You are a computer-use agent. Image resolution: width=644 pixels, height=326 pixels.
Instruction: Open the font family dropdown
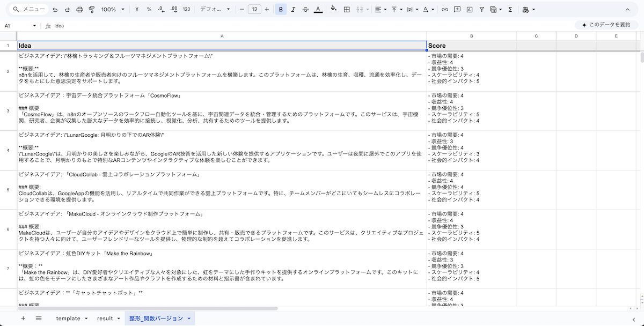[x=215, y=9]
